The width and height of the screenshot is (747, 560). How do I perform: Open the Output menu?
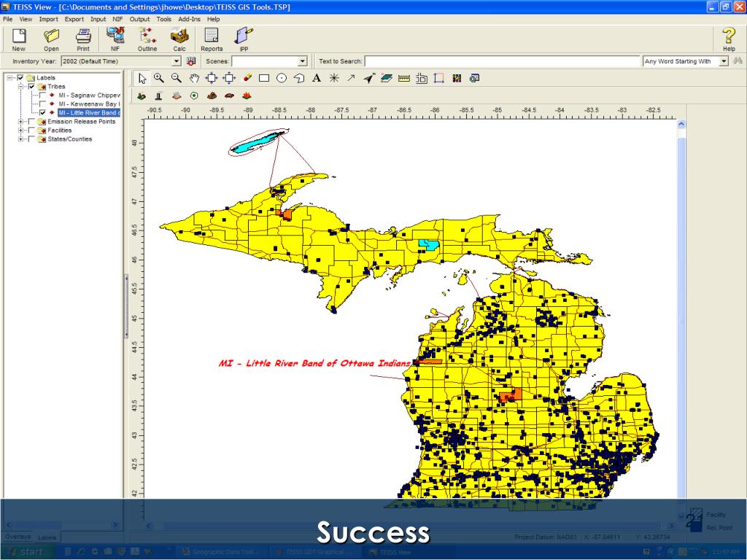[x=139, y=19]
